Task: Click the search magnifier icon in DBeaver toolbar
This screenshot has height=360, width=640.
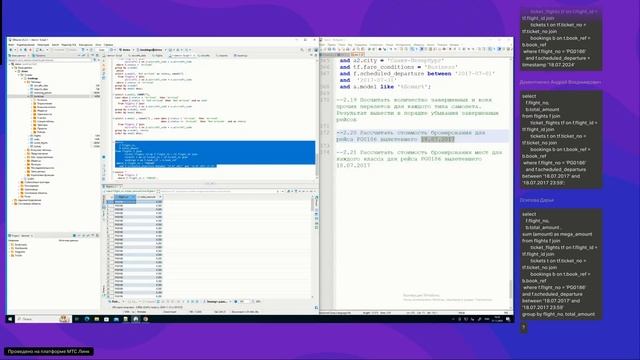Action: tap(302, 50)
